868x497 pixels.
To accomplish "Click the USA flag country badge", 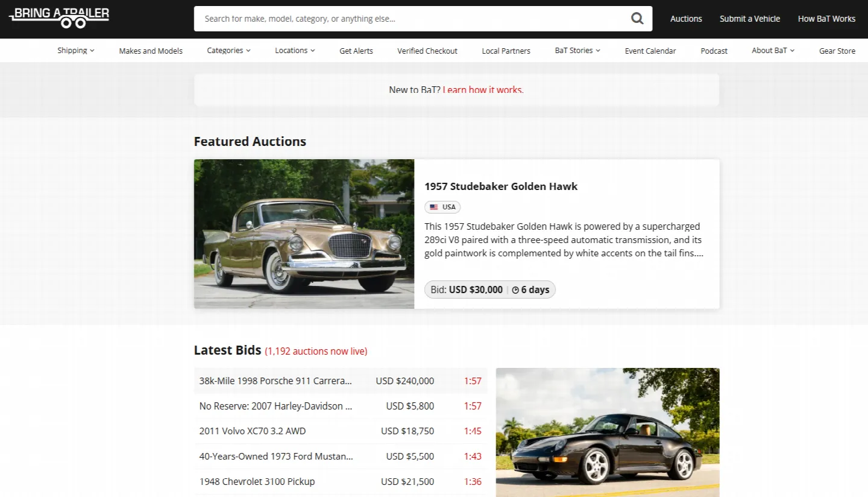I will [442, 207].
